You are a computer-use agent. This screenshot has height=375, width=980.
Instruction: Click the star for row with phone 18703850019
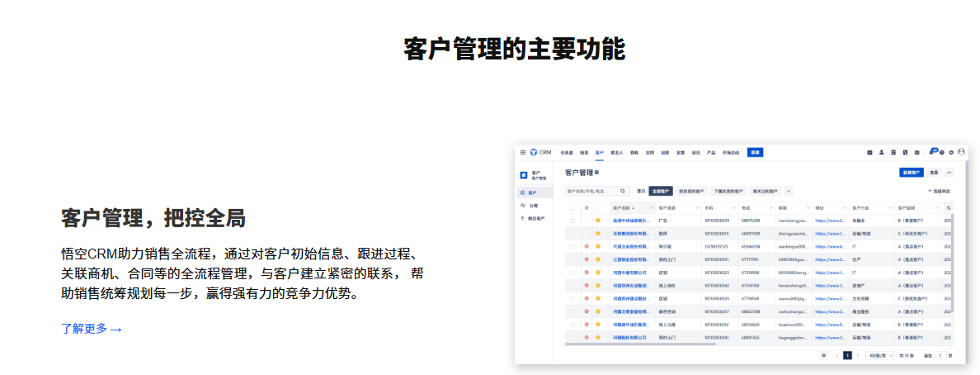(597, 234)
